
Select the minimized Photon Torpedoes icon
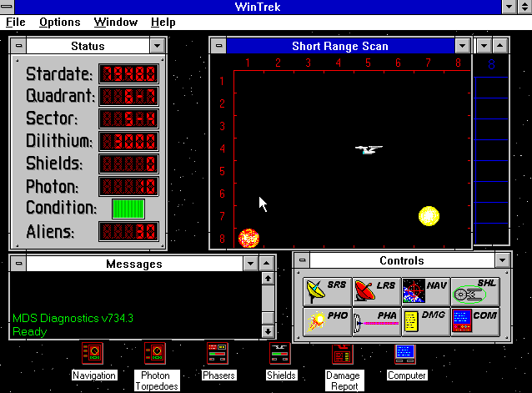tap(155, 353)
